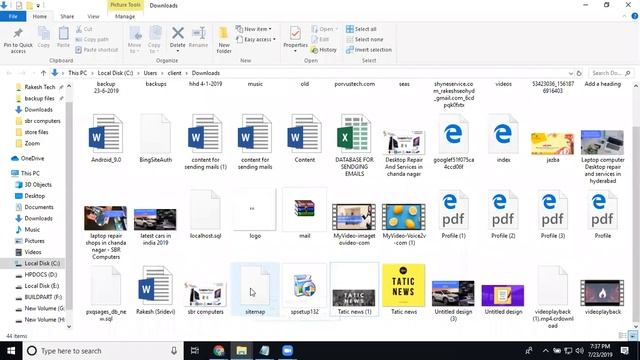Click the Select none ribbon option
The height and width of the screenshot is (360, 640).
[x=364, y=39]
